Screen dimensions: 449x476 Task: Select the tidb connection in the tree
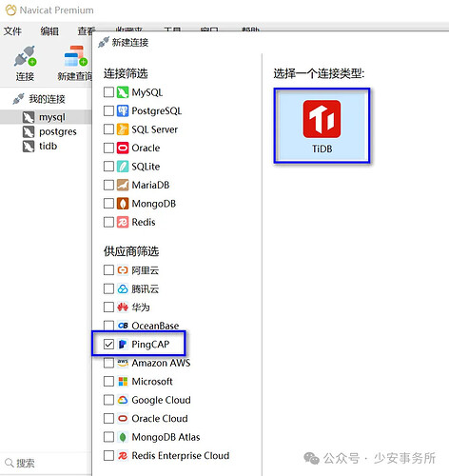[40, 147]
